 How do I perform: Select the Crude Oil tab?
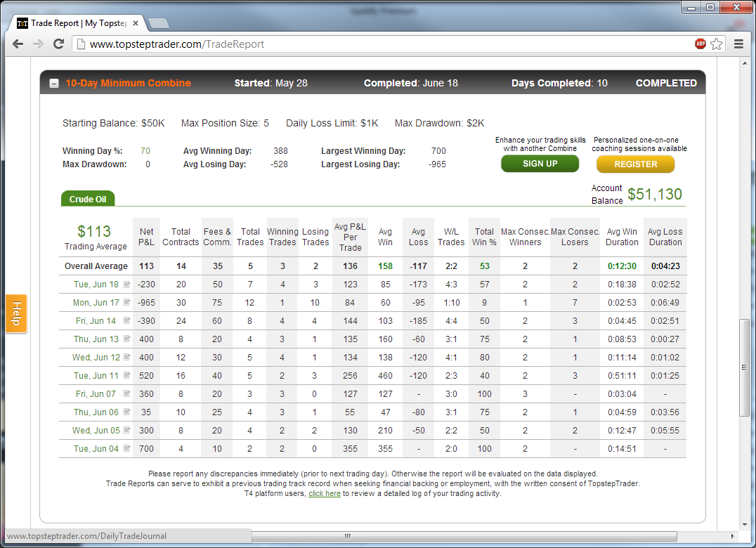tap(88, 199)
